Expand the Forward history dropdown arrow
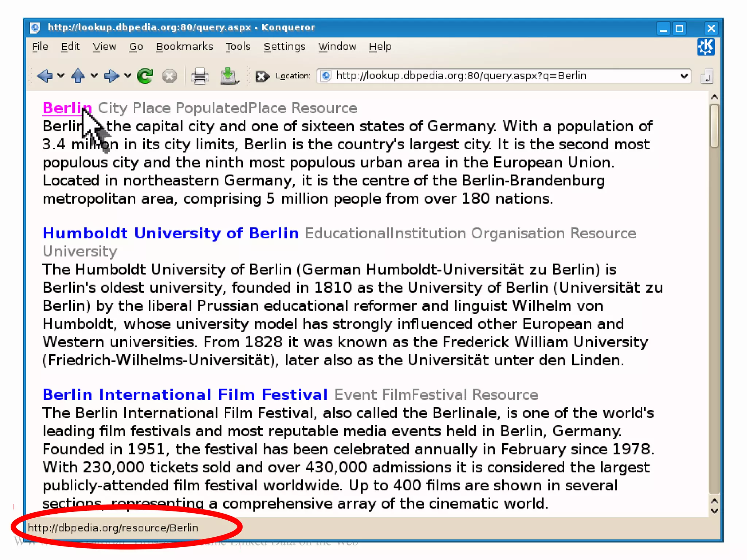Viewport: 747px width, 560px height. point(127,76)
